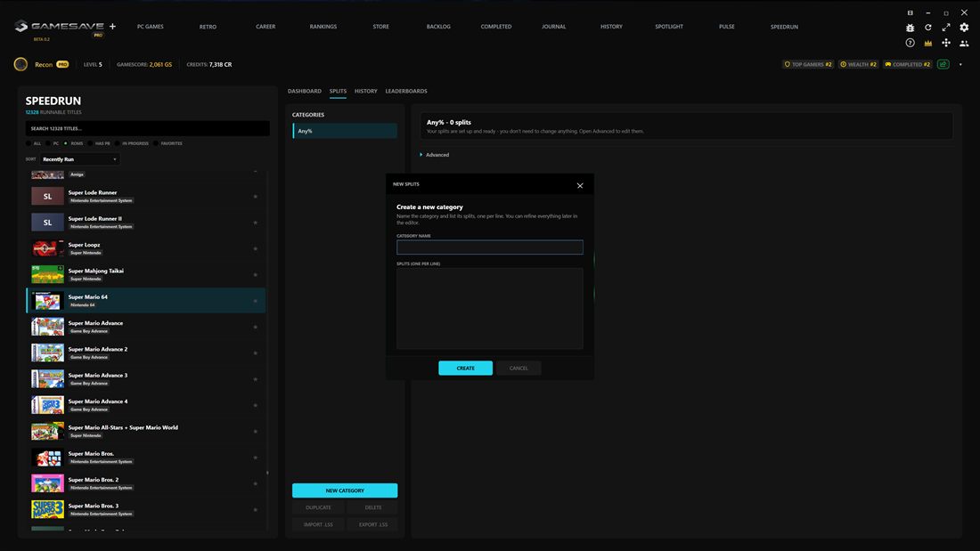Open the friends people icon
980x551 pixels.
tap(964, 43)
